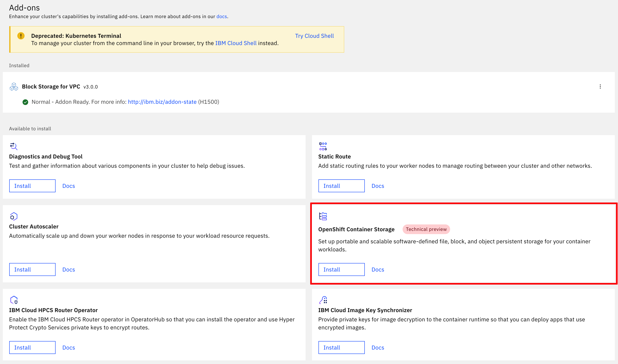Open the Block Storage overflow menu
The width and height of the screenshot is (618, 364).
600,87
